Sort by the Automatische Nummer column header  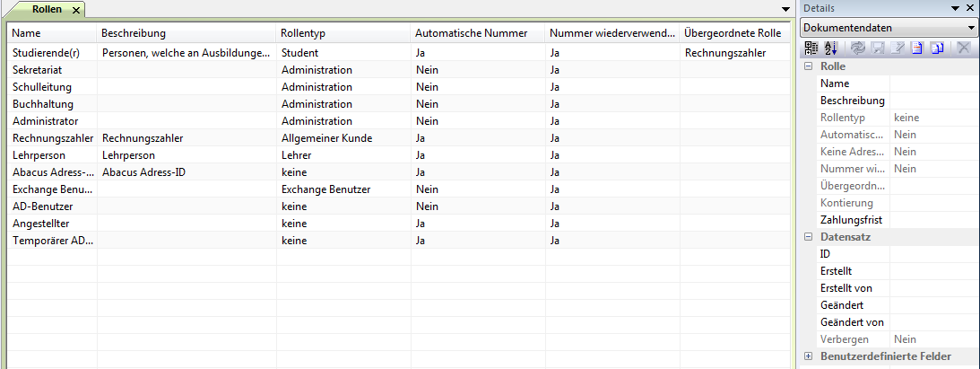tap(464, 33)
